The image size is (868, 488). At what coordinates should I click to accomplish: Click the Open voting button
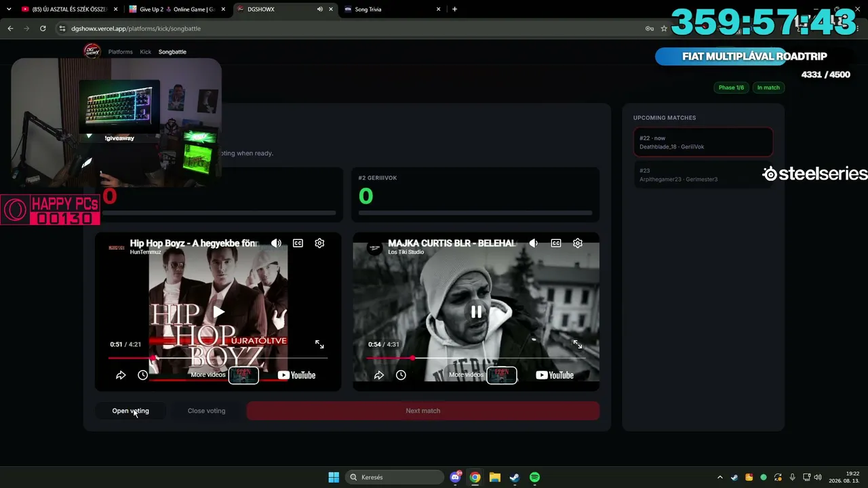[130, 411]
